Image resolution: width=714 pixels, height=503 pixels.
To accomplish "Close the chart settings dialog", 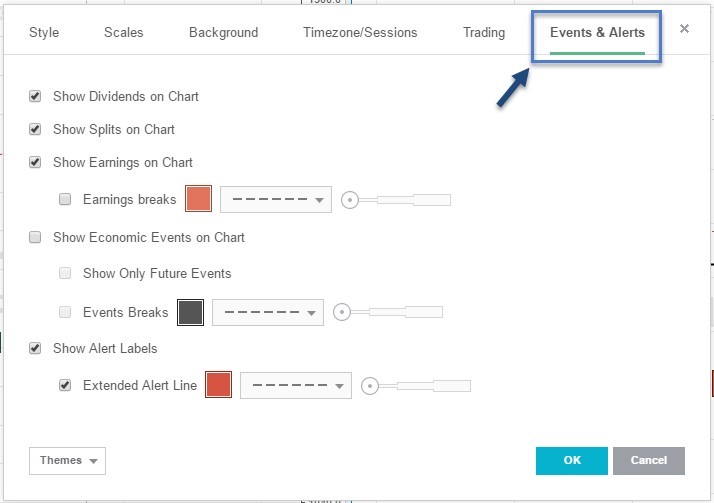I will point(684,29).
